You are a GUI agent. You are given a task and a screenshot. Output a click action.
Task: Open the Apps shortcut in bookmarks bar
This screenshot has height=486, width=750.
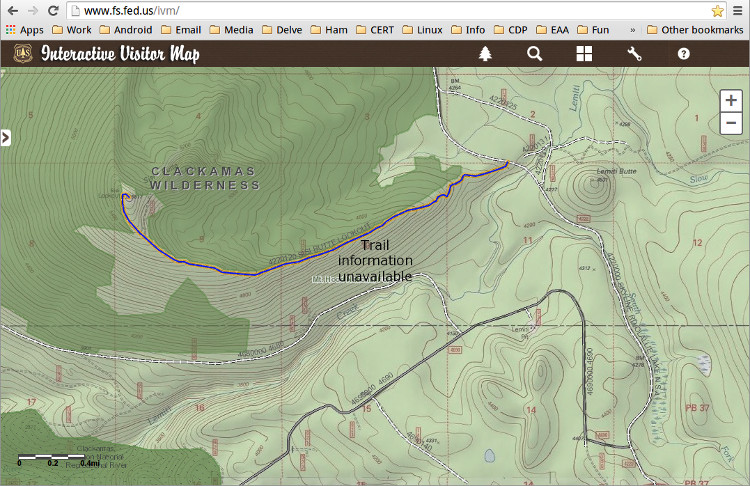25,30
